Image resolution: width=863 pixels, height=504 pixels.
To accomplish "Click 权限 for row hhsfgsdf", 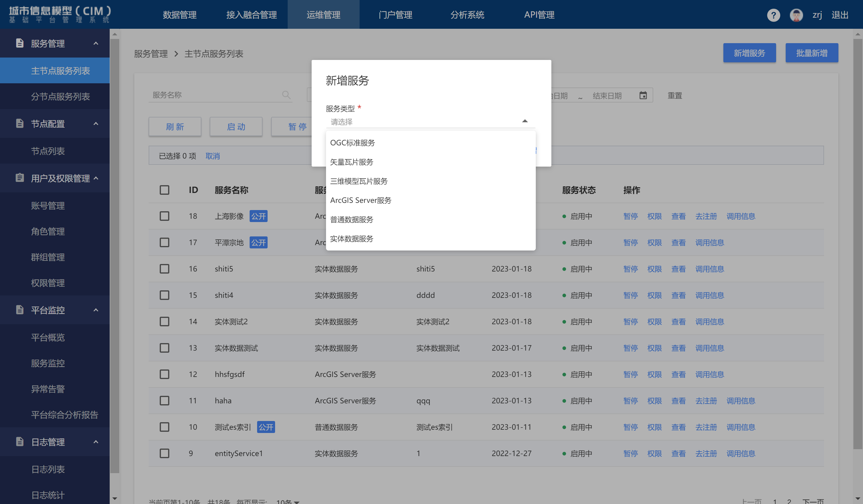I will (654, 374).
